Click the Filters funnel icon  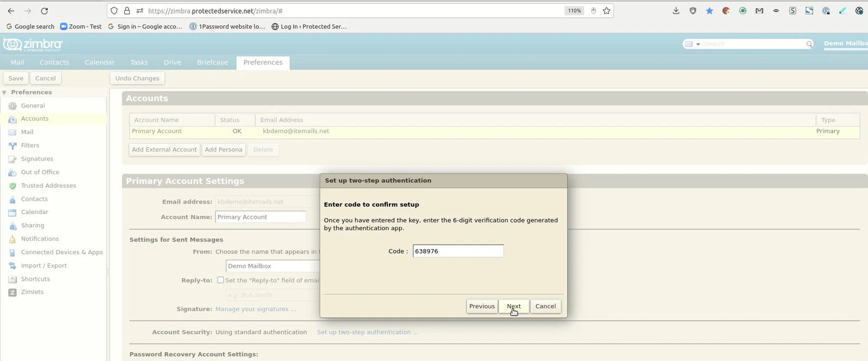coord(12,145)
